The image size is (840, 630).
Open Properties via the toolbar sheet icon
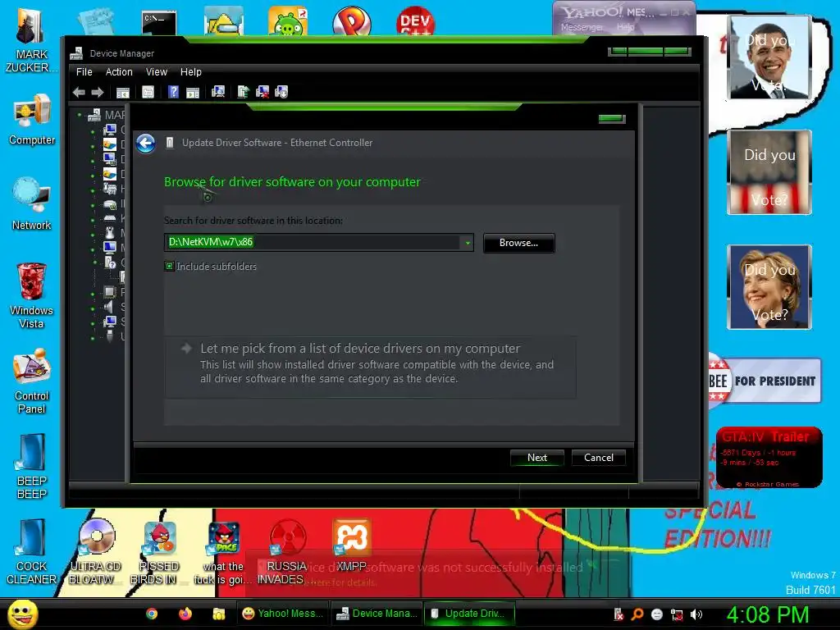148,92
